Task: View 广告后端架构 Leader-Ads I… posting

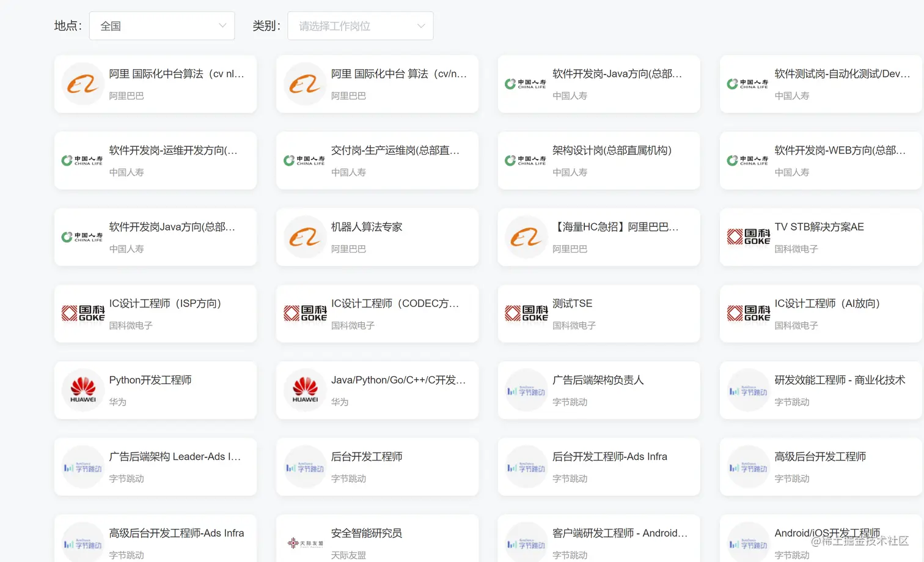Action: [x=175, y=457]
